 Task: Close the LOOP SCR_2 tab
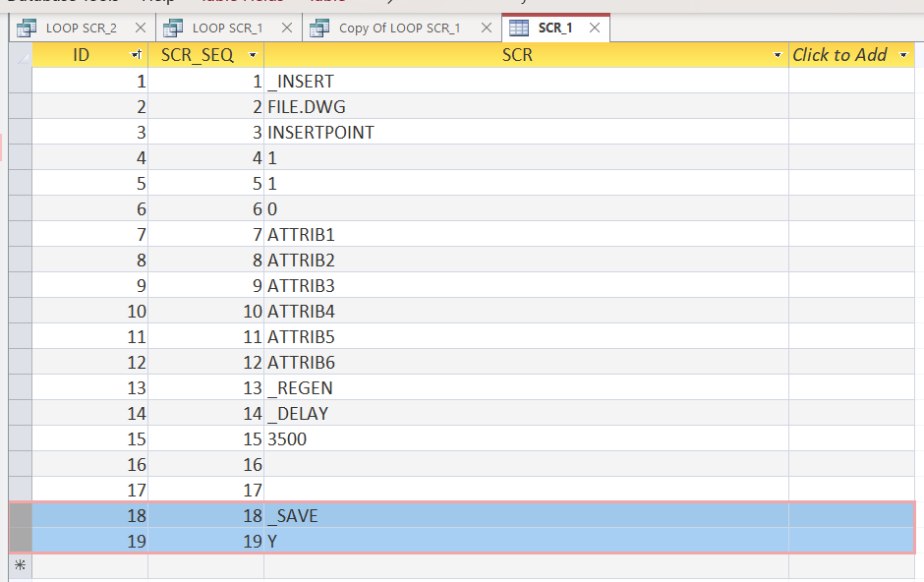(x=141, y=28)
